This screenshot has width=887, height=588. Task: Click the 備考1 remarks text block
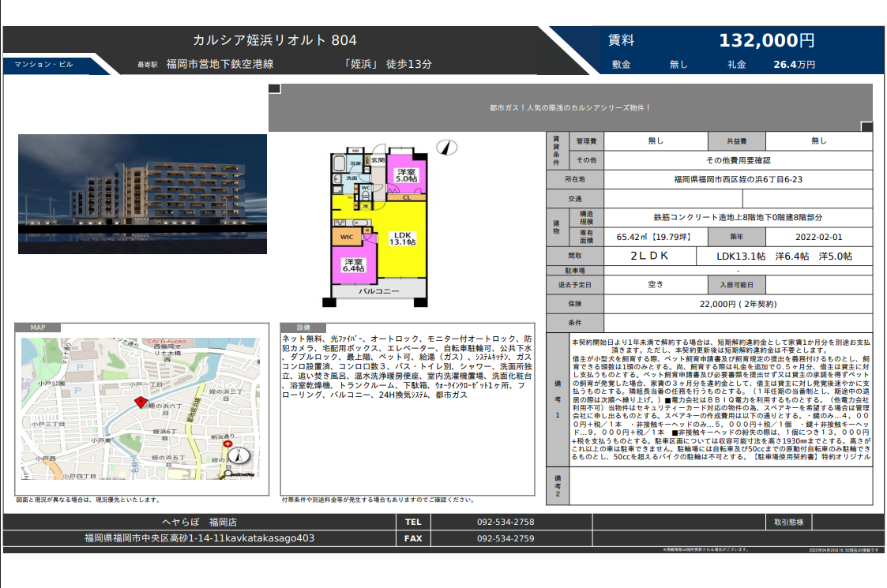[x=720, y=399]
